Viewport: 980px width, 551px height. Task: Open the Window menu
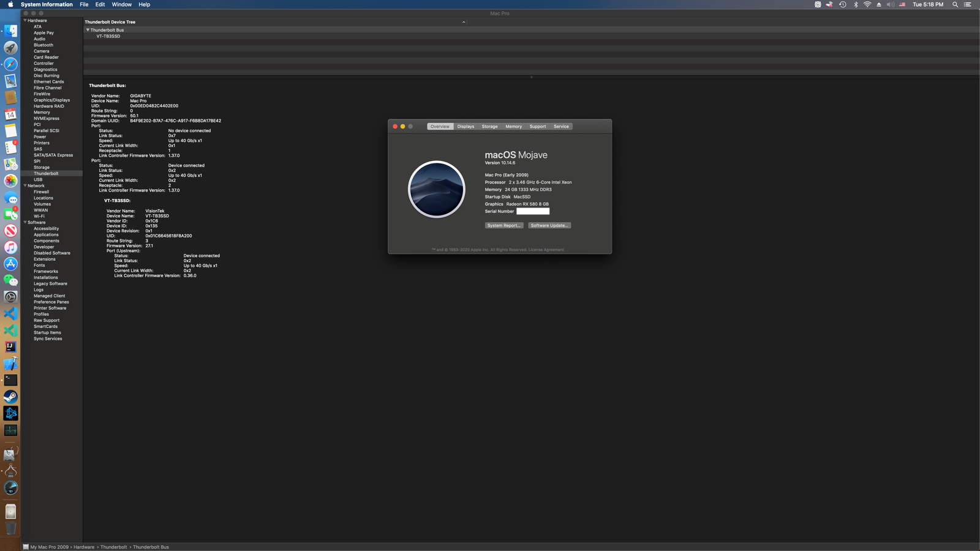point(122,4)
